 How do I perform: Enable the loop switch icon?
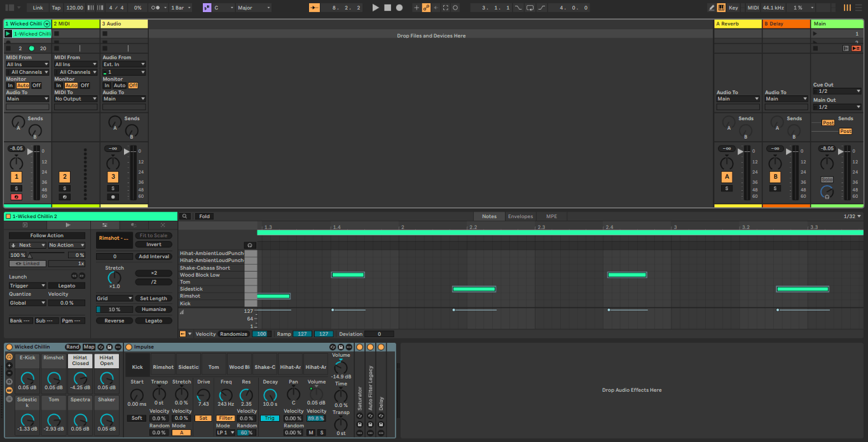pyautogui.click(x=530, y=8)
